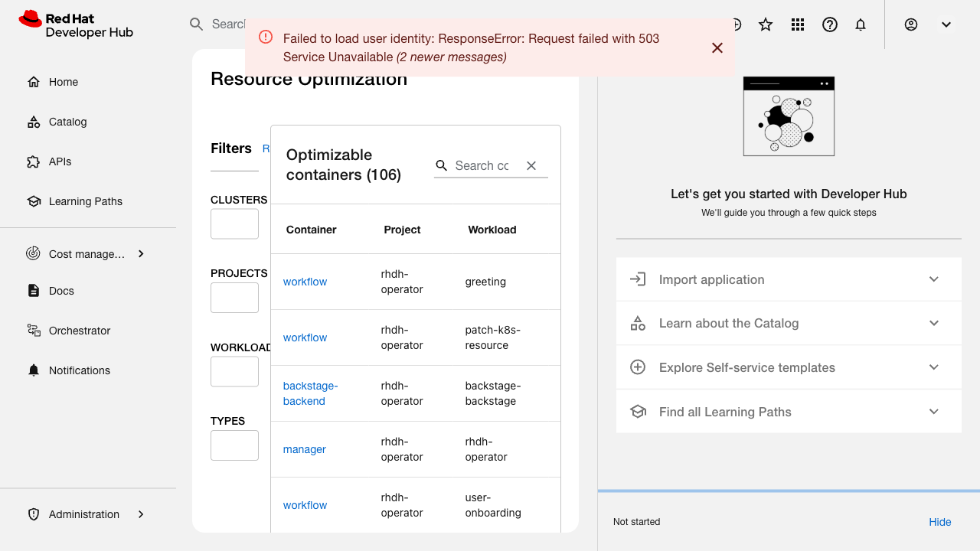Go to Home via sidebar icon

[33, 82]
